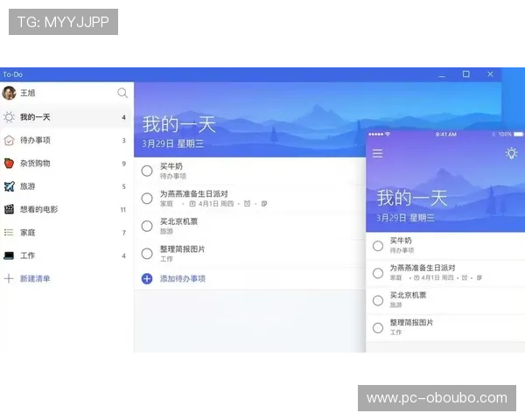Close the To-Do window
525x420 pixels.
(x=490, y=74)
